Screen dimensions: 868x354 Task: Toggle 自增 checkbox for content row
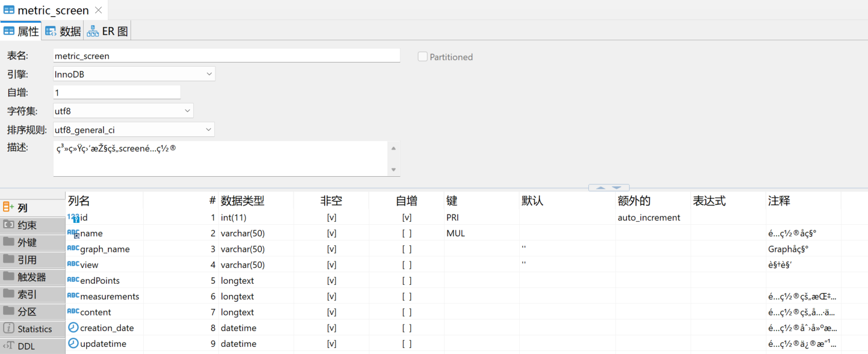407,312
